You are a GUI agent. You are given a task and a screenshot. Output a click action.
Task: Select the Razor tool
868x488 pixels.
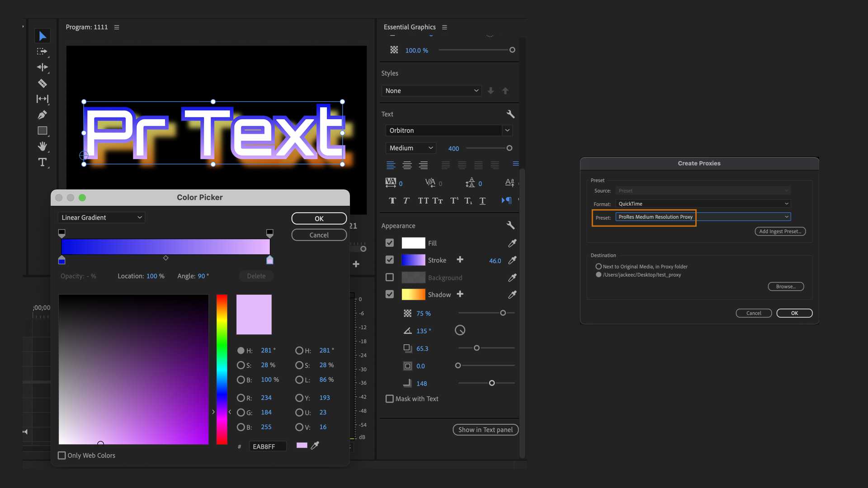[x=42, y=83]
